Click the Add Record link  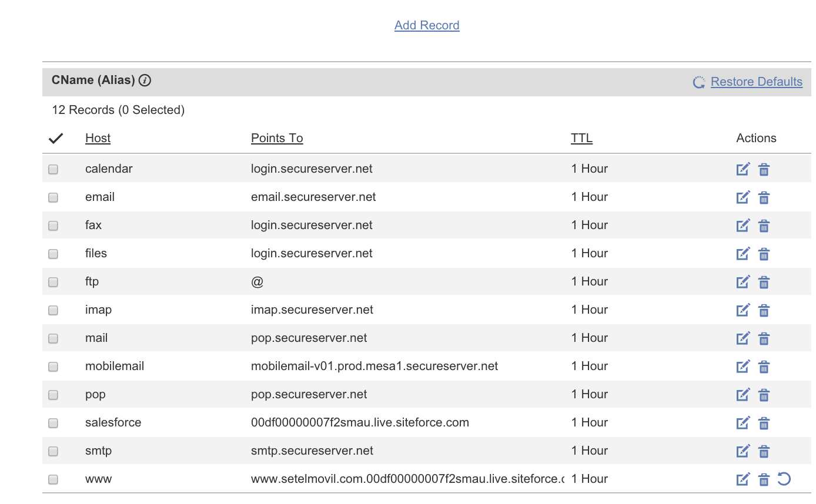427,25
